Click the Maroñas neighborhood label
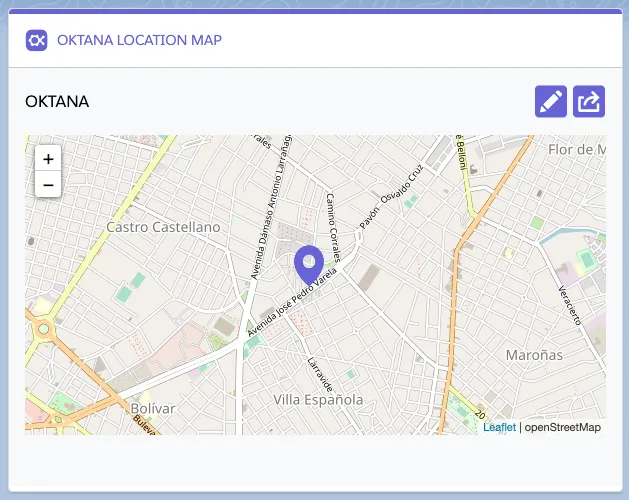The width and height of the screenshot is (629, 500). click(534, 355)
